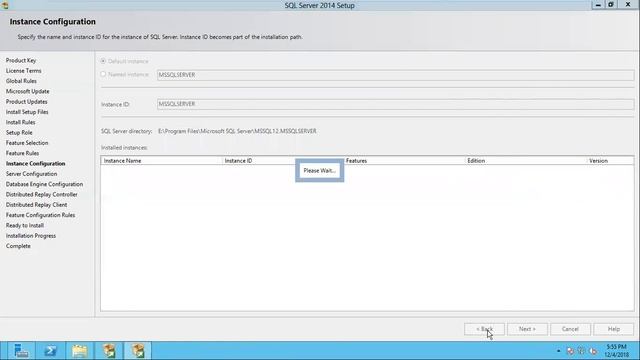Click the Back button

click(484, 329)
